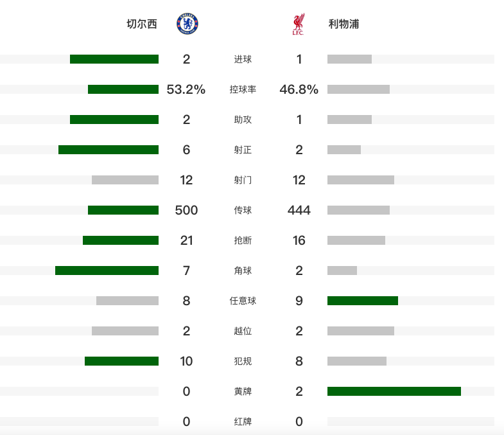The height and width of the screenshot is (435, 504).
Task: Select the 角球 stat label
Action: pyautogui.click(x=243, y=271)
